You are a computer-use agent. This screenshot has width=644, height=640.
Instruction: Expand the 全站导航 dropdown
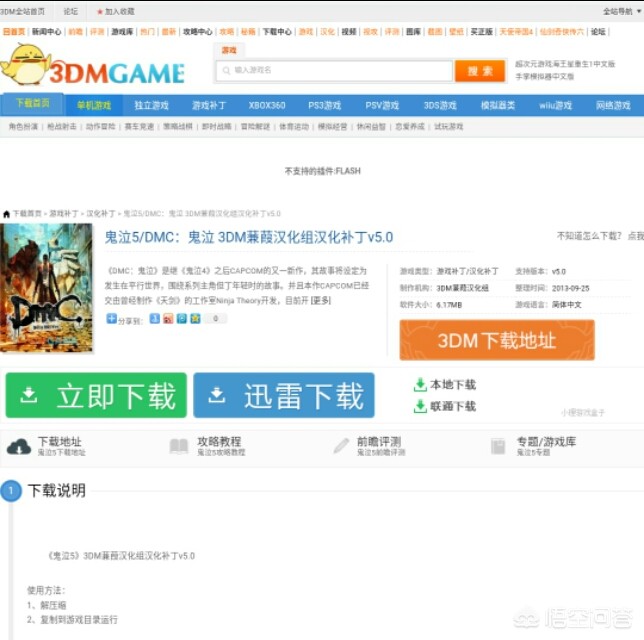[622, 12]
